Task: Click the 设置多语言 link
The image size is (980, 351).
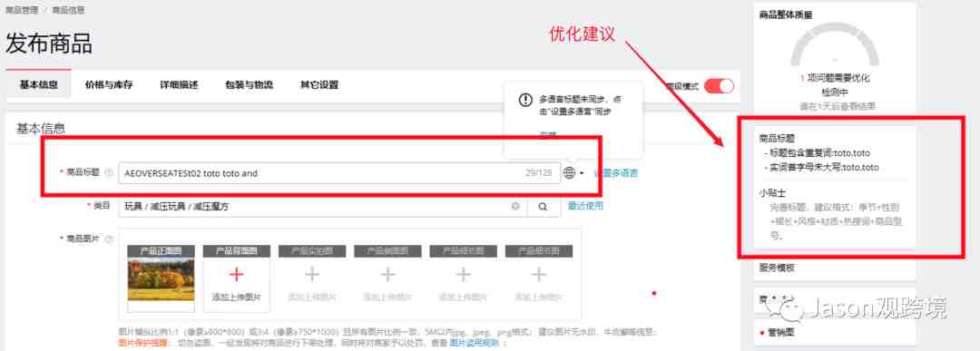Action: pos(615,173)
